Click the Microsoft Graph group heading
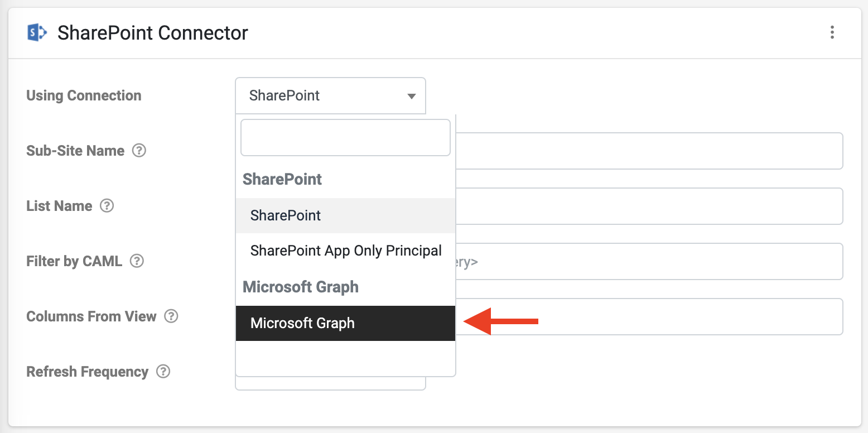 (301, 287)
